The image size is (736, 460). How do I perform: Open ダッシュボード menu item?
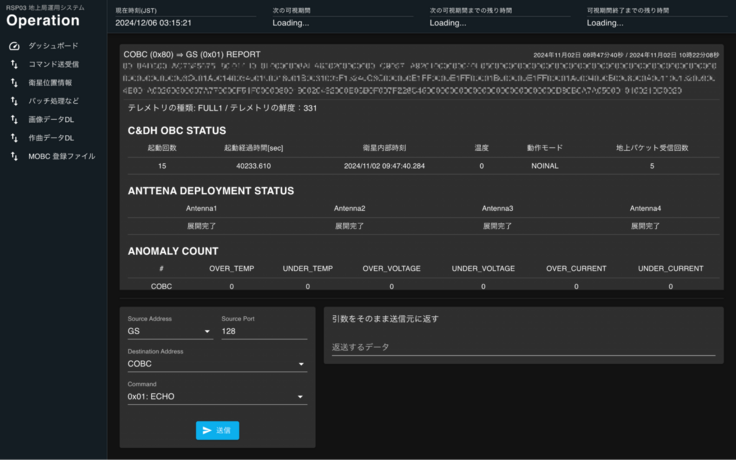[x=53, y=46]
